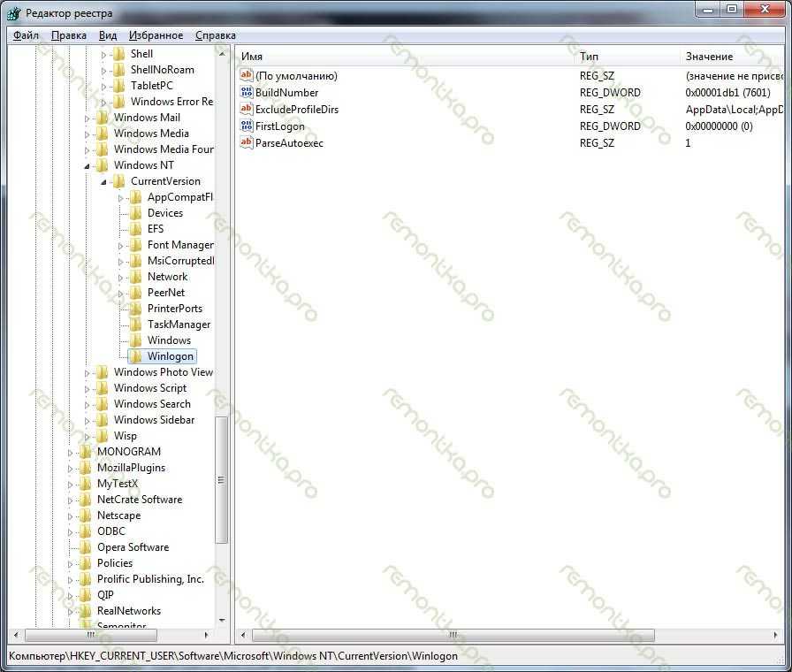
Task: Collapse the Windows NT tree node
Action: (88, 165)
